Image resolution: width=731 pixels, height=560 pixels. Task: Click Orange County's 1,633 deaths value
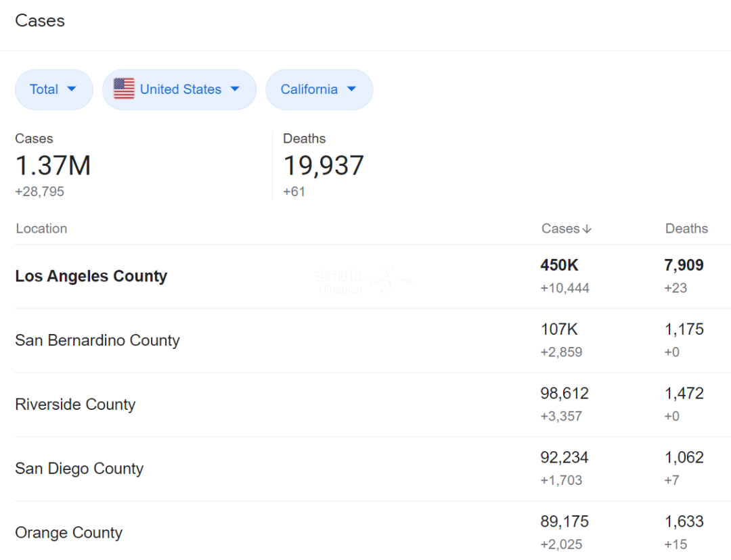[684, 522]
